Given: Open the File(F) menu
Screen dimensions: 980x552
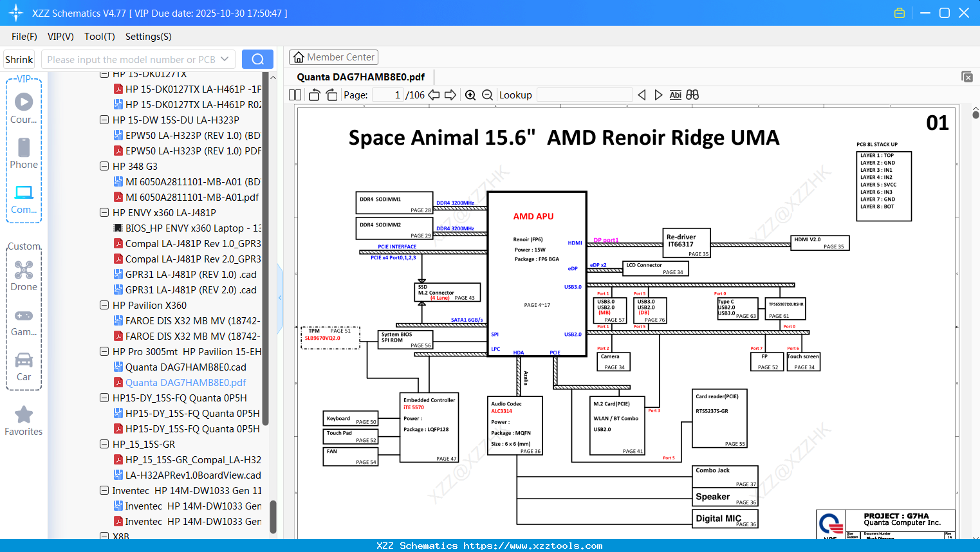Looking at the screenshot, I should coord(24,37).
